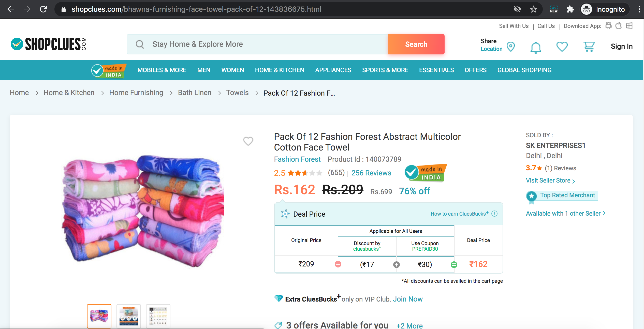Open the shopping cart icon
644x329 pixels.
(x=589, y=47)
